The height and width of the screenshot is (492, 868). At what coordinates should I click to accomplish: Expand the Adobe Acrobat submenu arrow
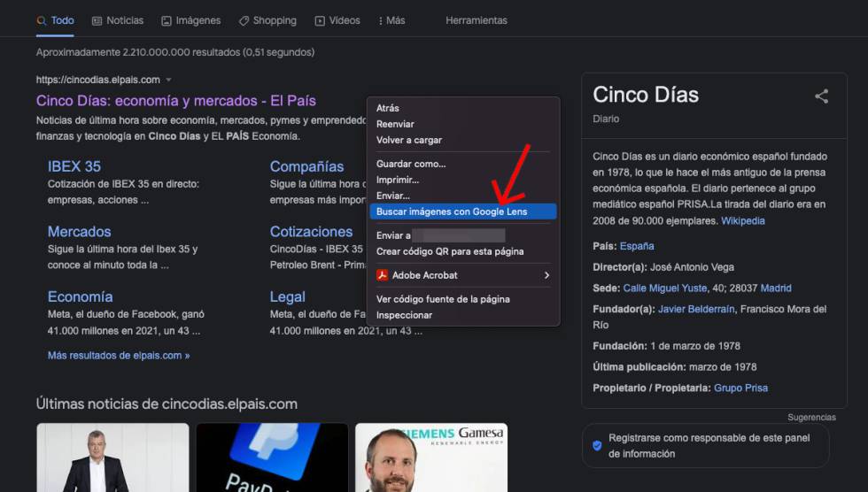(x=547, y=275)
